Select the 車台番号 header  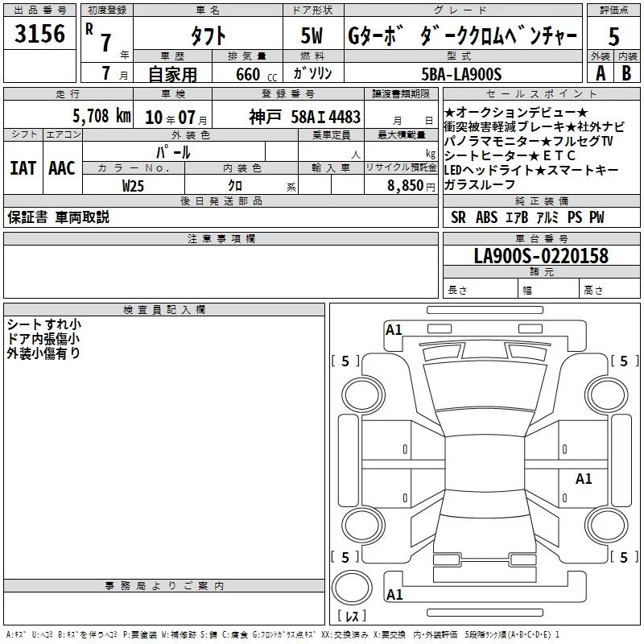542,238
